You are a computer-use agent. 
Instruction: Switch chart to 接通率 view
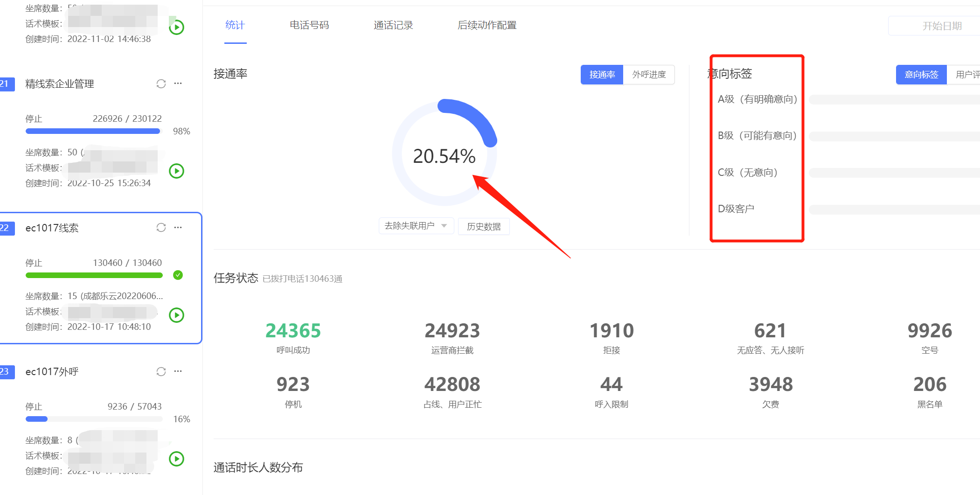602,75
